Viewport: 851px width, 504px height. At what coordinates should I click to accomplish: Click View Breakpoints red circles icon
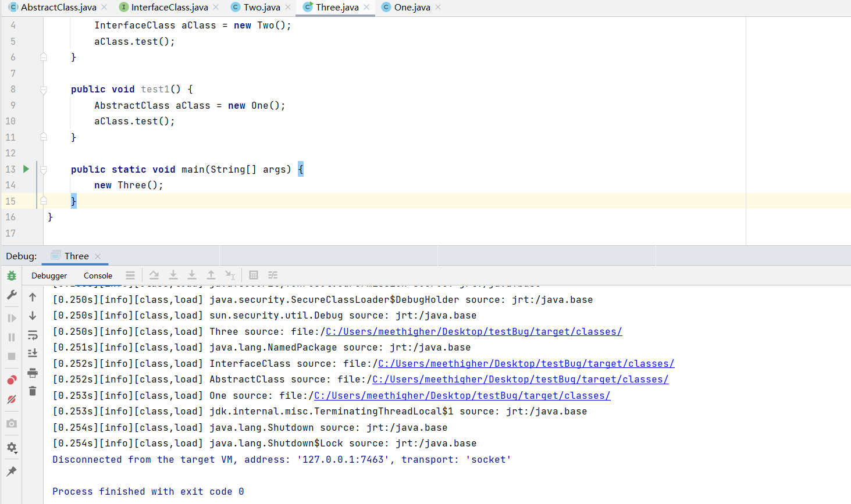(12, 380)
